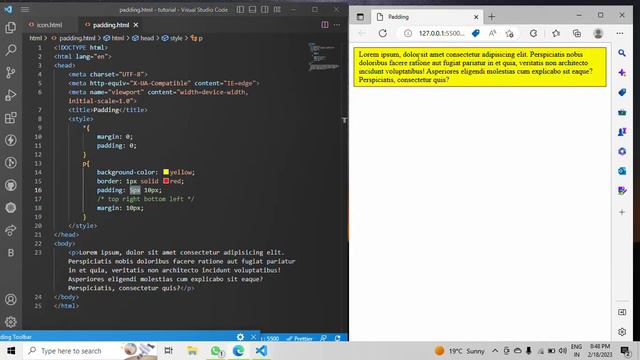Add this page to favorites
This screenshot has height=360, width=640.
(509, 33)
